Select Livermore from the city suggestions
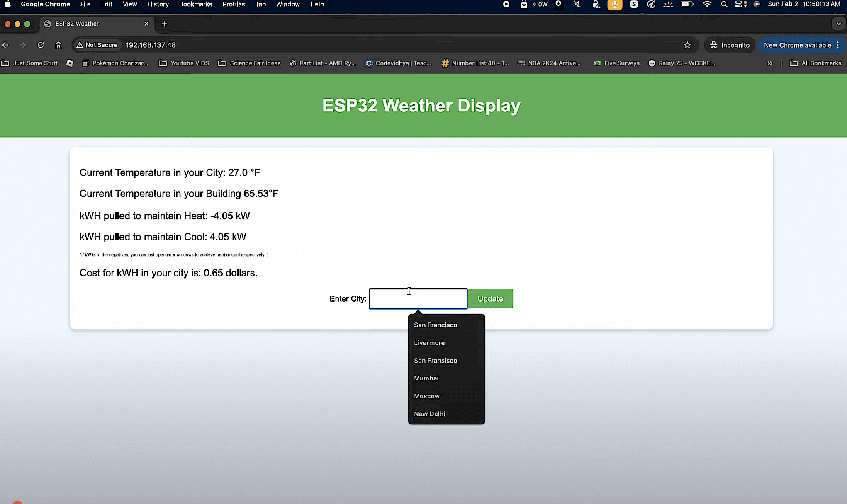The width and height of the screenshot is (847, 504). 429,343
